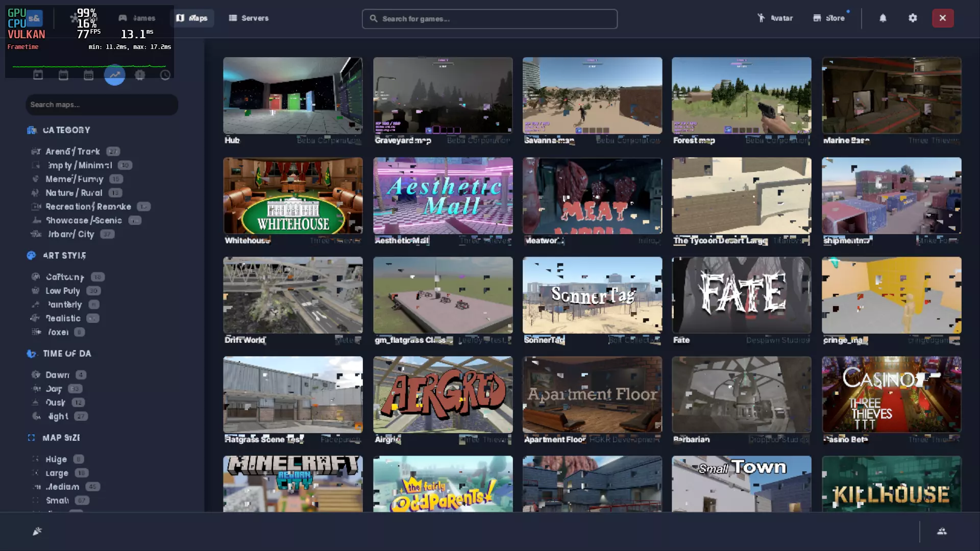This screenshot has width=980, height=551.
Task: Click the month calendar sort icon
Action: [88, 75]
